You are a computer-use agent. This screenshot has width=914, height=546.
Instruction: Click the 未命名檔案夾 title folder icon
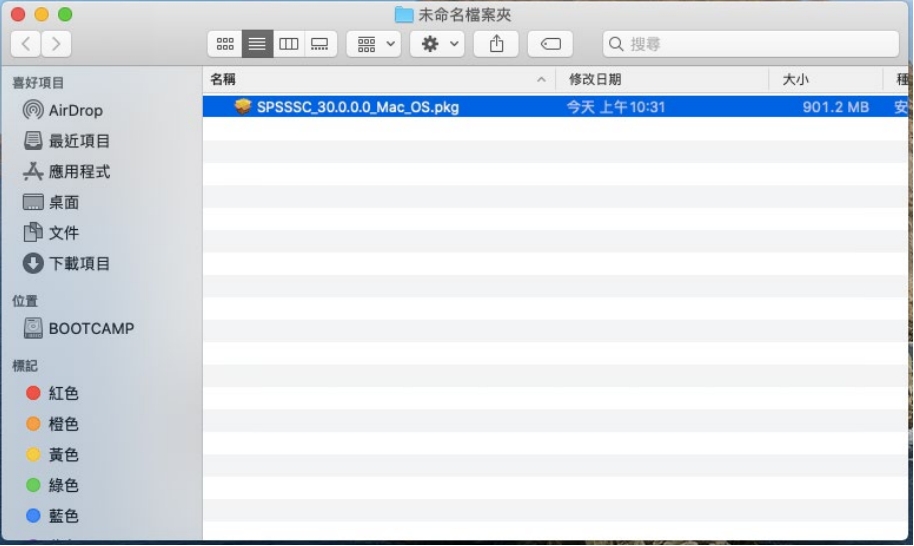pyautogui.click(x=403, y=15)
